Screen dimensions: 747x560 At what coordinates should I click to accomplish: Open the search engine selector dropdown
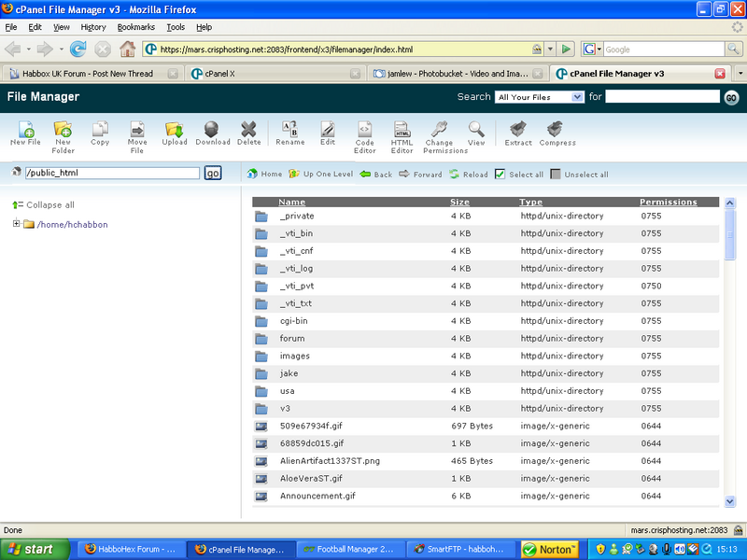click(x=593, y=49)
